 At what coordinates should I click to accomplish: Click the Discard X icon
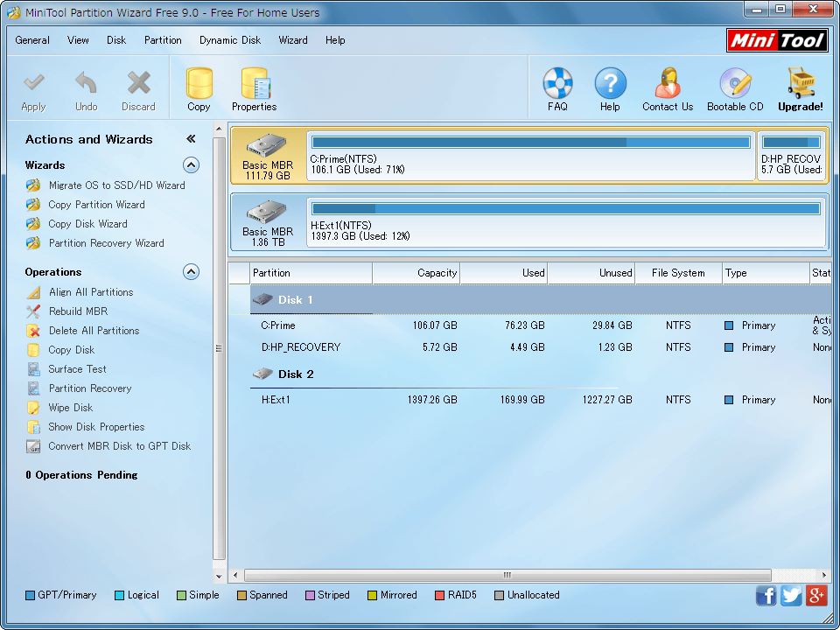click(x=139, y=83)
